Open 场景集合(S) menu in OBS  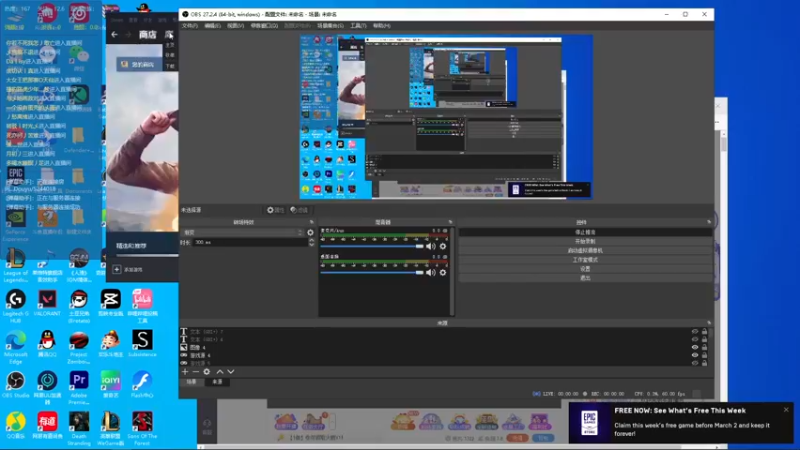pos(330,26)
